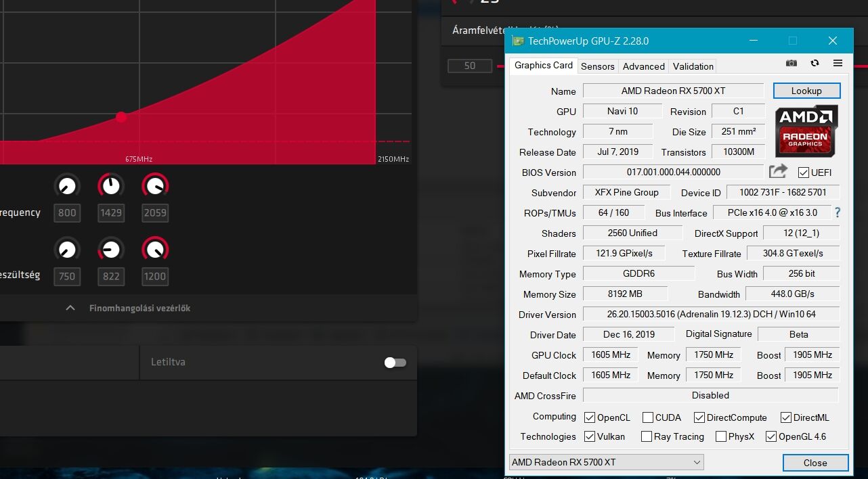The width and height of the screenshot is (868, 479).
Task: Take a GPU-Z screenshot with camera icon
Action: (791, 63)
